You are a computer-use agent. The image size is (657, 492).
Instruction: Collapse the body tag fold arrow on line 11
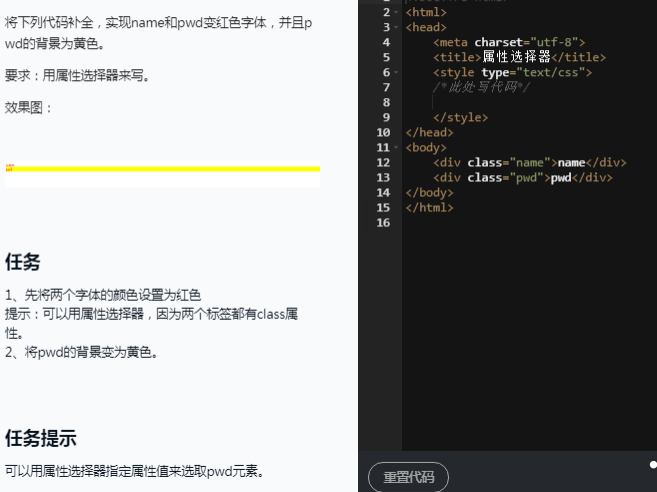click(x=396, y=148)
